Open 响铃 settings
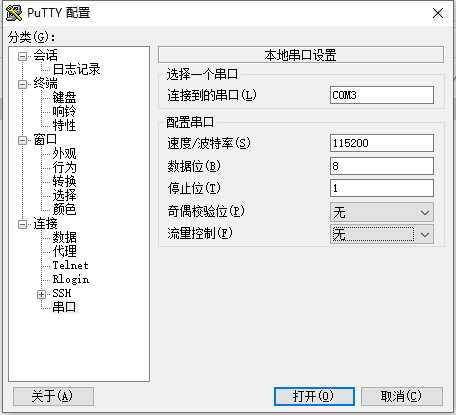456x415 pixels. (64, 111)
